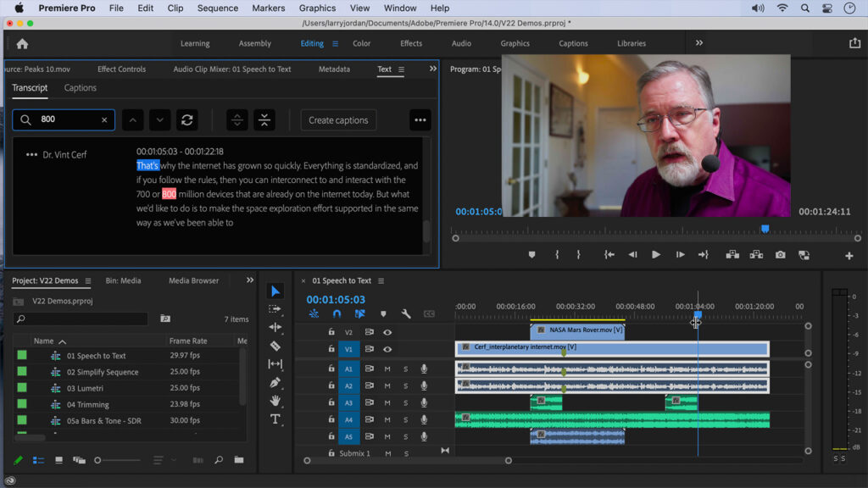Click the Export Frame camera icon
Viewport: 868px width, 488px height.
point(780,254)
